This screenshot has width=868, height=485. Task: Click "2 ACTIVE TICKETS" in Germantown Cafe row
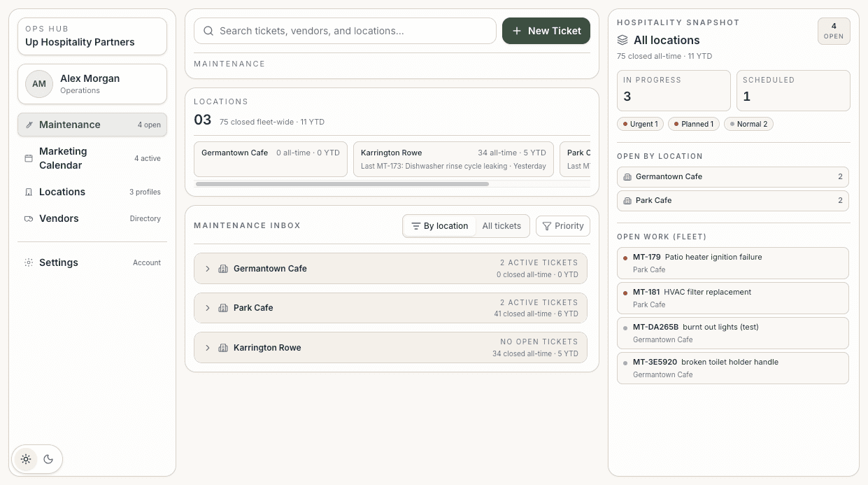tap(539, 262)
